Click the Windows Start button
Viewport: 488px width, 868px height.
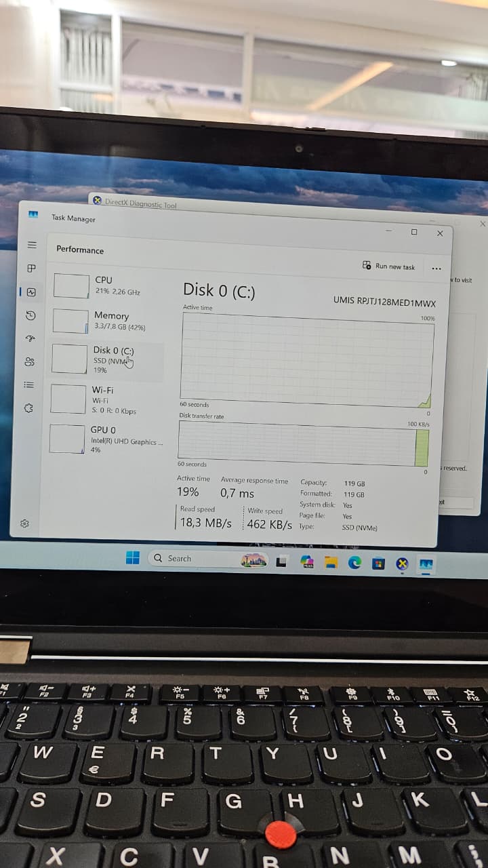[133, 557]
